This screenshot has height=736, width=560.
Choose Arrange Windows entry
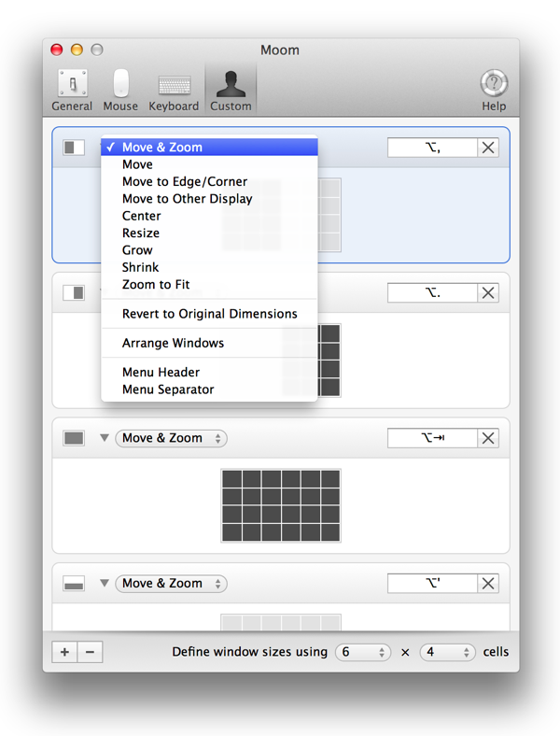[x=209, y=343]
